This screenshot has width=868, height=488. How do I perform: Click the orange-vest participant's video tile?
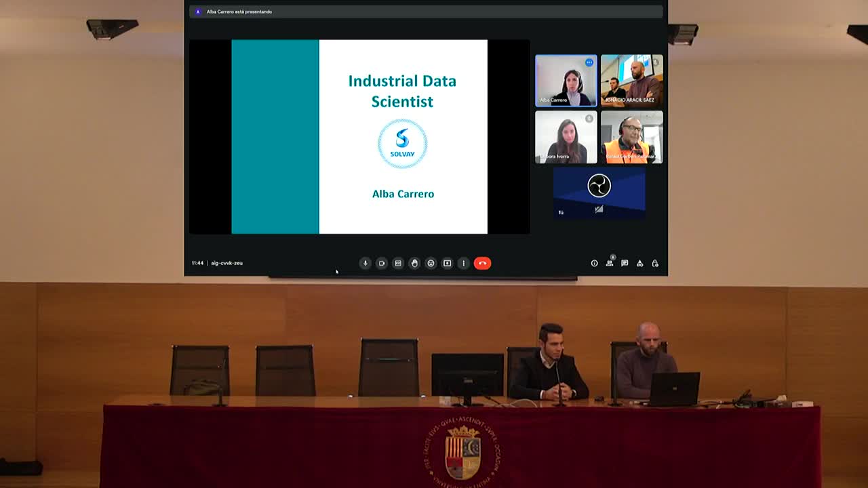pyautogui.click(x=631, y=138)
